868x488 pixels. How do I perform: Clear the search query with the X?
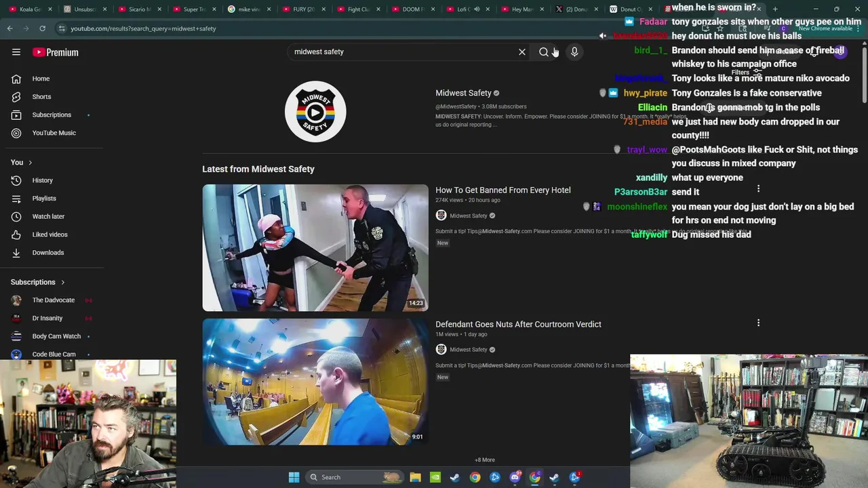pyautogui.click(x=522, y=52)
